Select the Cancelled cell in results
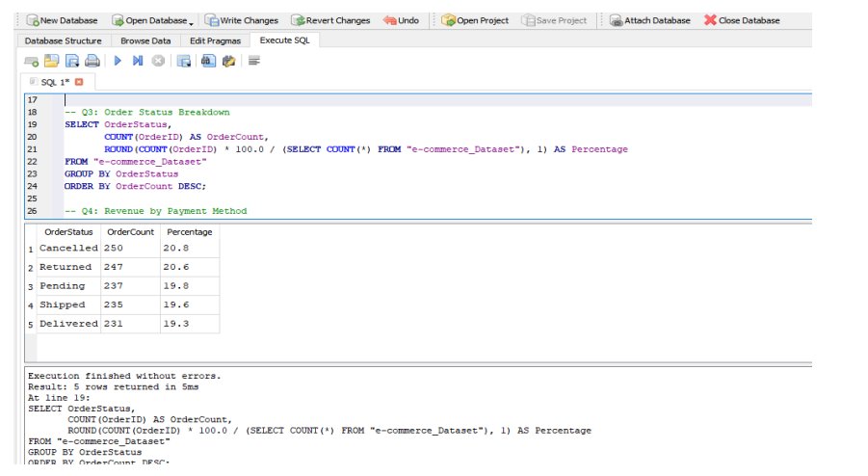This screenshot has width=868, height=476. pyautogui.click(x=68, y=249)
